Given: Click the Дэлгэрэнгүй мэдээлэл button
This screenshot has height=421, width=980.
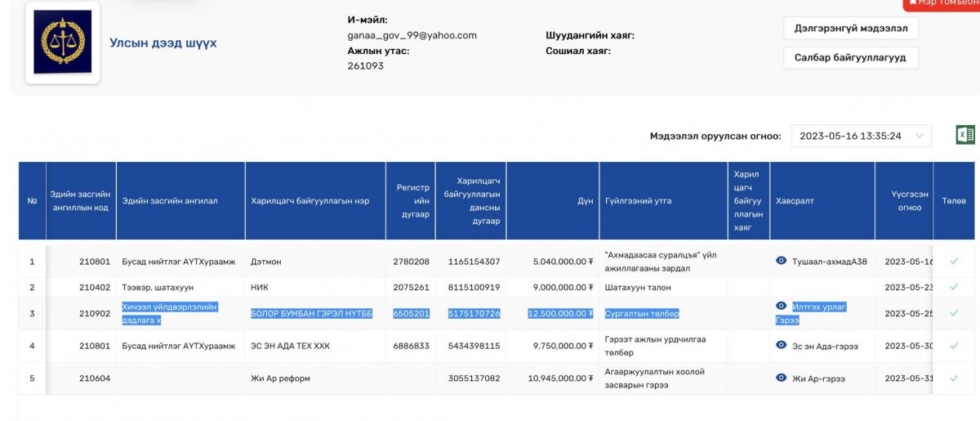Looking at the screenshot, I should [x=850, y=28].
